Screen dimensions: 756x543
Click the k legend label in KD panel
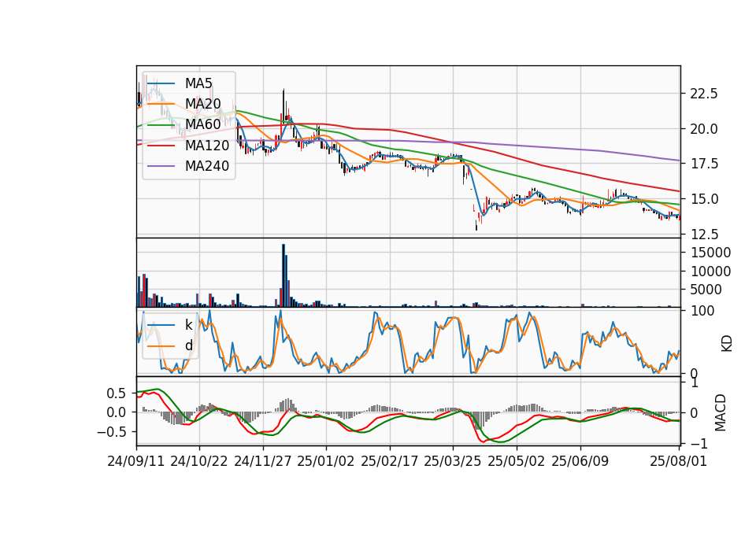(x=188, y=325)
